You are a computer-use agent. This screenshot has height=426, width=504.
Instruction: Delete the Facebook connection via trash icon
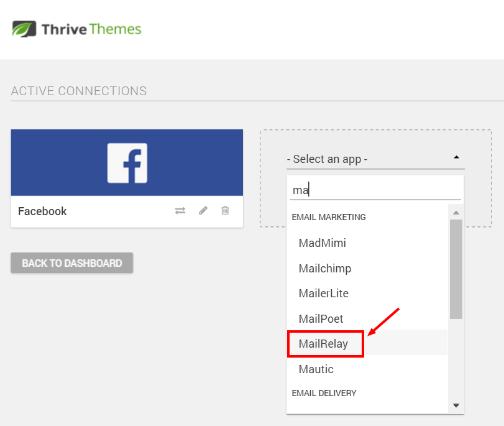tap(225, 210)
